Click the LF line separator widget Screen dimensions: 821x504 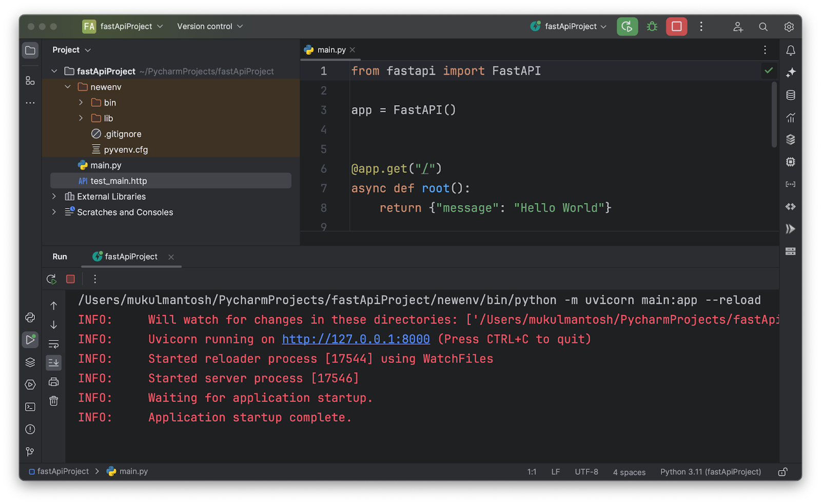[556, 472]
